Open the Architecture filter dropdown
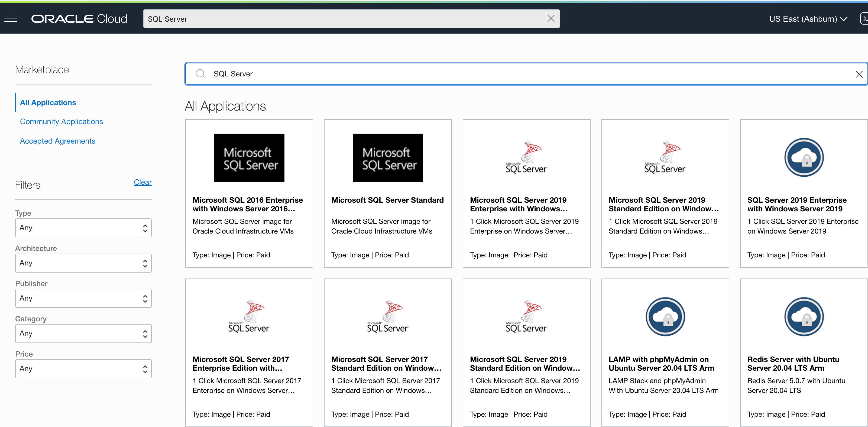The width and height of the screenshot is (868, 427). pos(83,263)
